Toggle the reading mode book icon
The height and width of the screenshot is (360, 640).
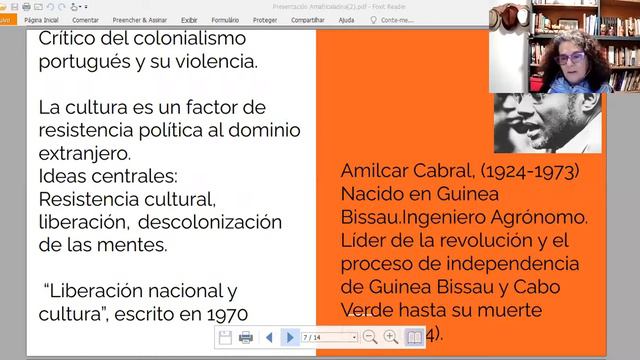(x=414, y=338)
